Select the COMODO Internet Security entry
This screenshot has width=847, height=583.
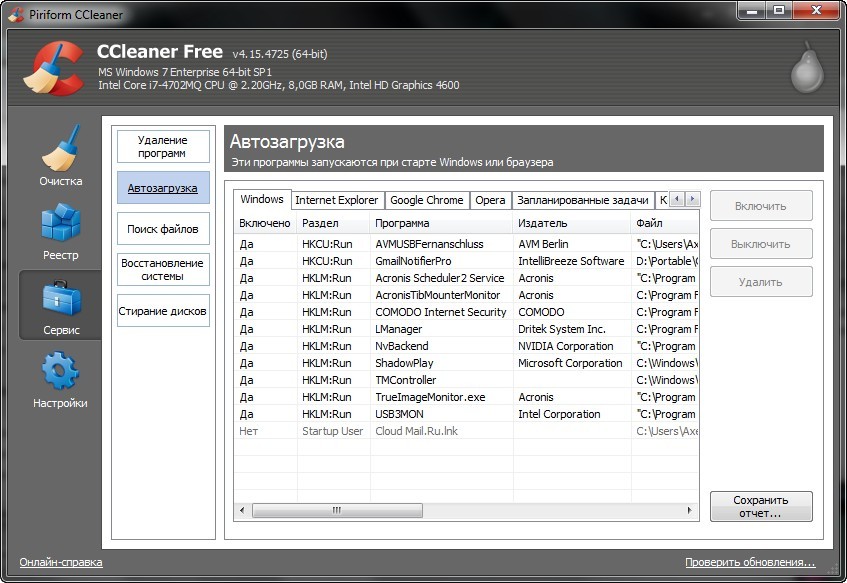point(441,312)
